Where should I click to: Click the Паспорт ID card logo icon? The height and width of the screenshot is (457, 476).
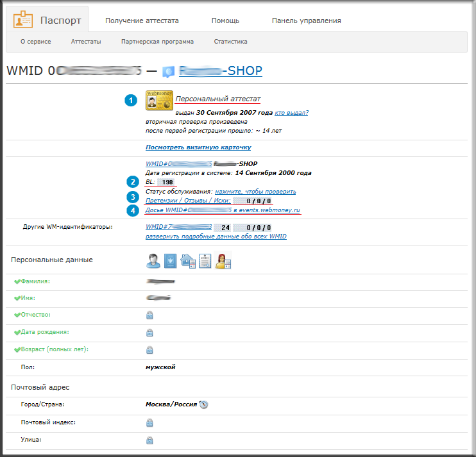pos(22,19)
